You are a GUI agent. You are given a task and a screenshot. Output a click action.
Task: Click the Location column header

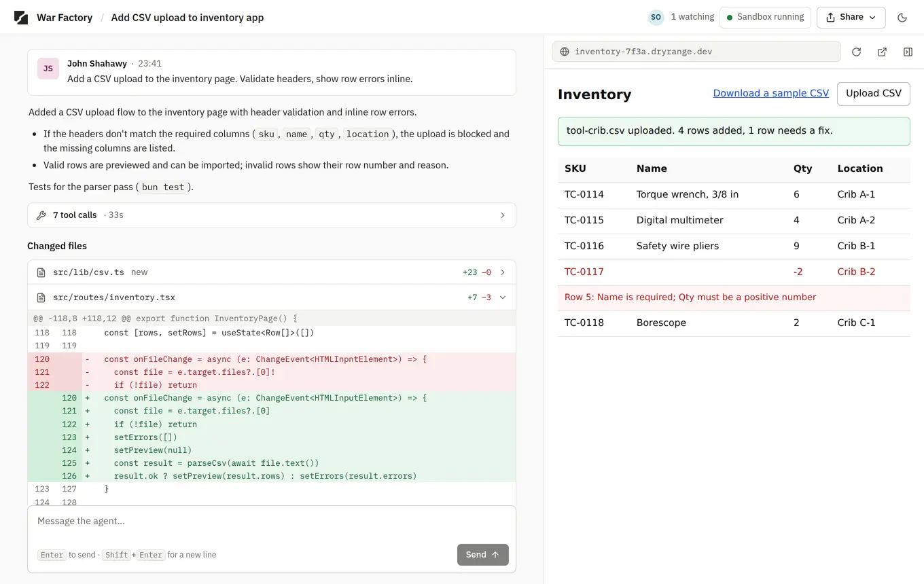(x=860, y=168)
